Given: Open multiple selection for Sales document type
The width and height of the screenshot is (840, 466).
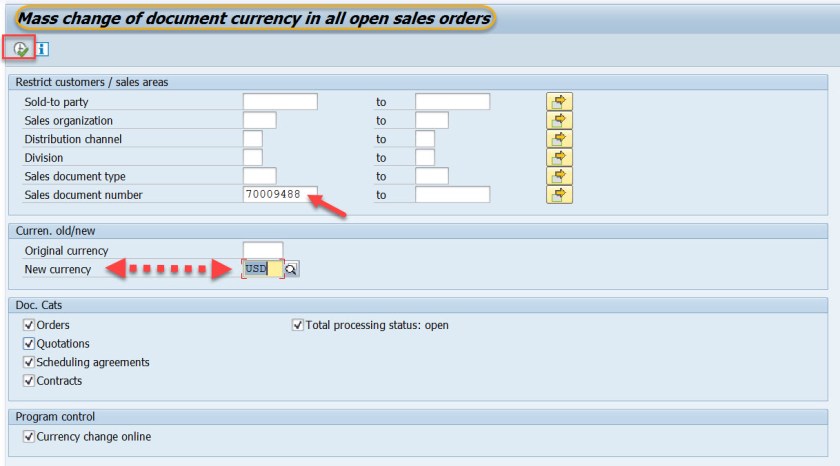Looking at the screenshot, I should [x=559, y=176].
